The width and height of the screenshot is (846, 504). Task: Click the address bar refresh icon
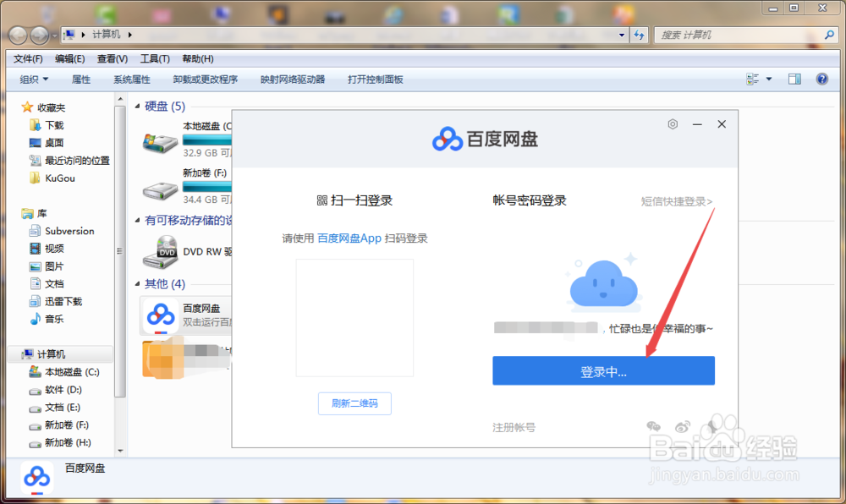(x=640, y=35)
